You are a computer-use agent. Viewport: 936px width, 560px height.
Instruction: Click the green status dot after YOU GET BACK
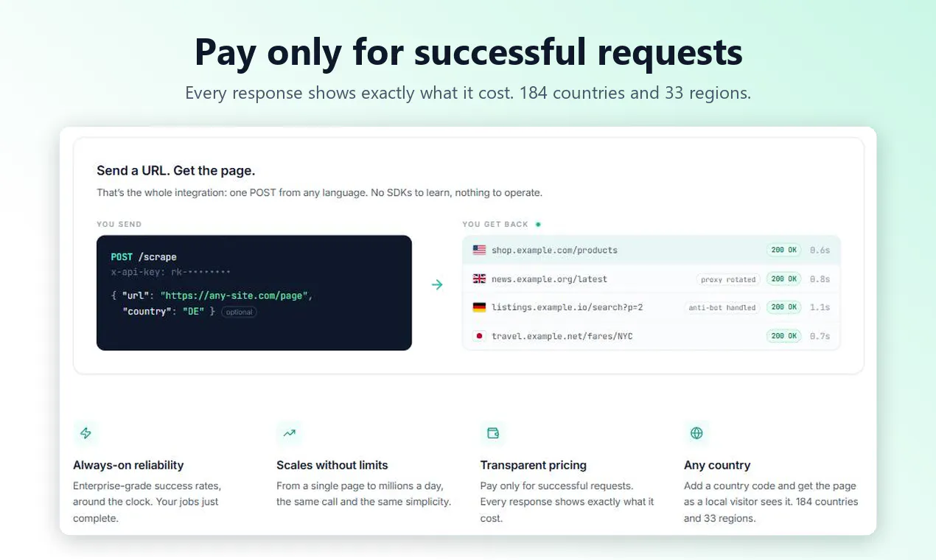pyautogui.click(x=538, y=224)
